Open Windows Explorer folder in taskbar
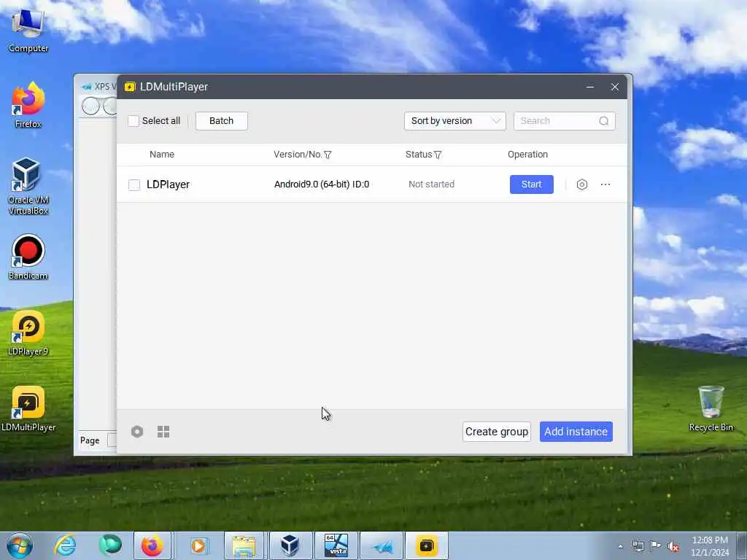The height and width of the screenshot is (560, 747). 244,545
